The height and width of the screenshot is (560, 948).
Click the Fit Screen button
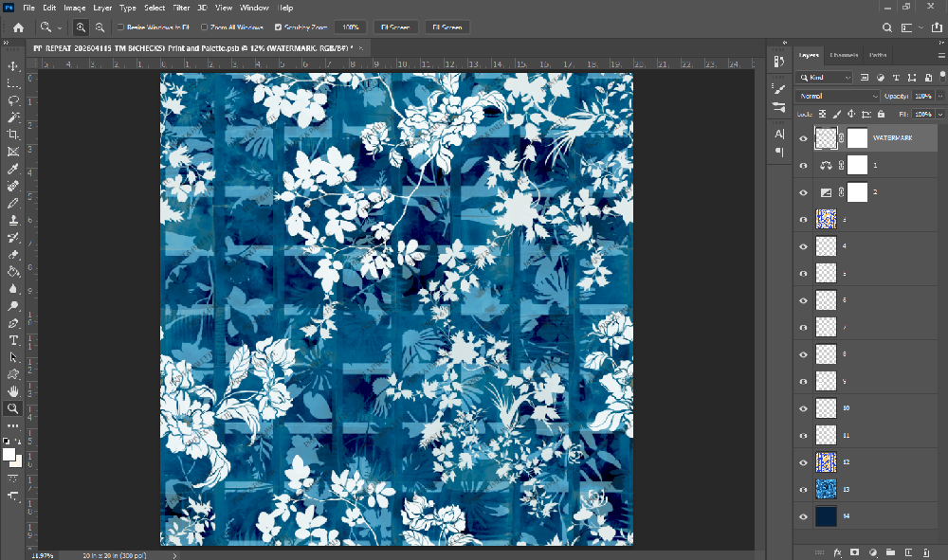click(x=395, y=27)
